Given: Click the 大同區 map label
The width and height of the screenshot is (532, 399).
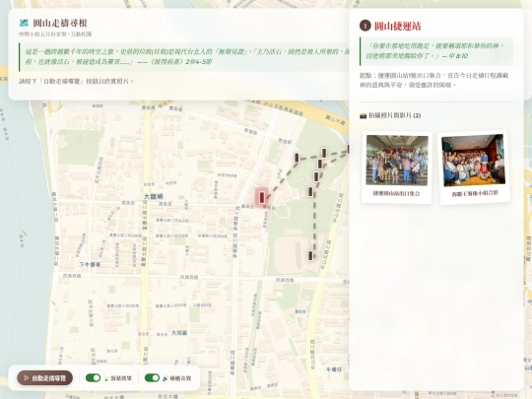Looking at the screenshot, I should point(179,333).
